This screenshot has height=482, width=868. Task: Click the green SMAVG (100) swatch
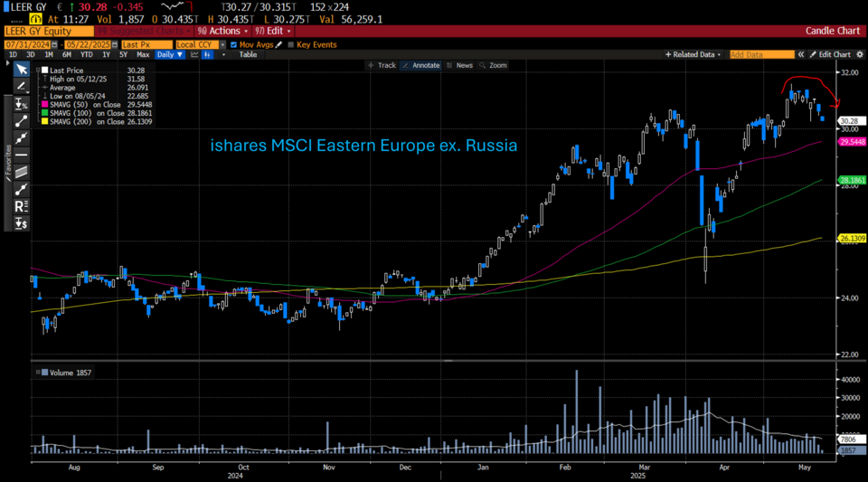click(45, 113)
